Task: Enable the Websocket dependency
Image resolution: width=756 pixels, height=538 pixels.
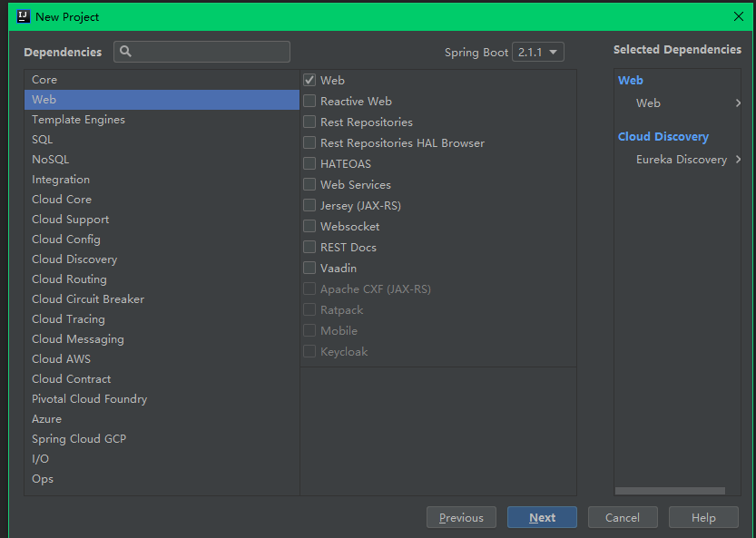Action: pyautogui.click(x=309, y=226)
